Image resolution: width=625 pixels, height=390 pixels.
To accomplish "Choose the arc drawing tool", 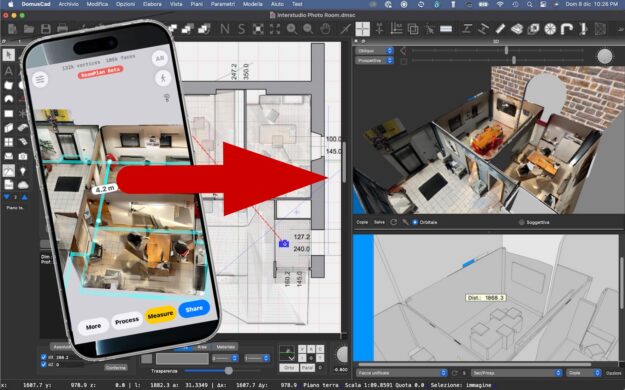I will click(x=8, y=99).
